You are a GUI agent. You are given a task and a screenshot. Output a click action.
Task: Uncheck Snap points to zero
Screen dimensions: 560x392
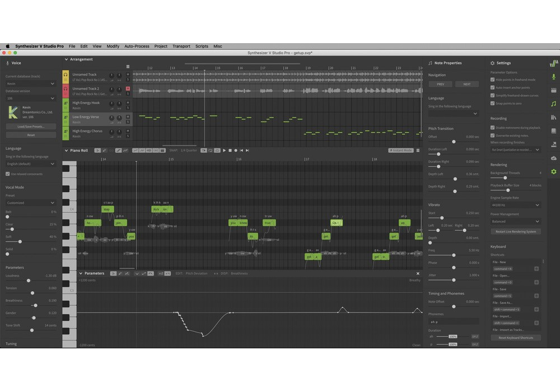[x=492, y=103]
